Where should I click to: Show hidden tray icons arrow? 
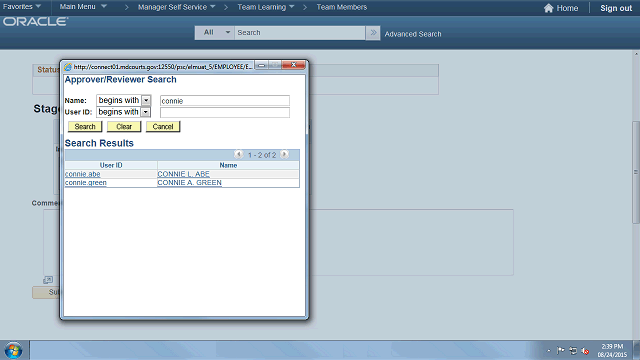(x=549, y=351)
